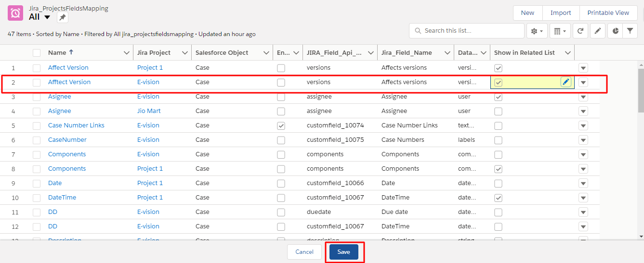This screenshot has width=644, height=263.
Task: Click customfield_10075 cell
Action: [x=335, y=140]
